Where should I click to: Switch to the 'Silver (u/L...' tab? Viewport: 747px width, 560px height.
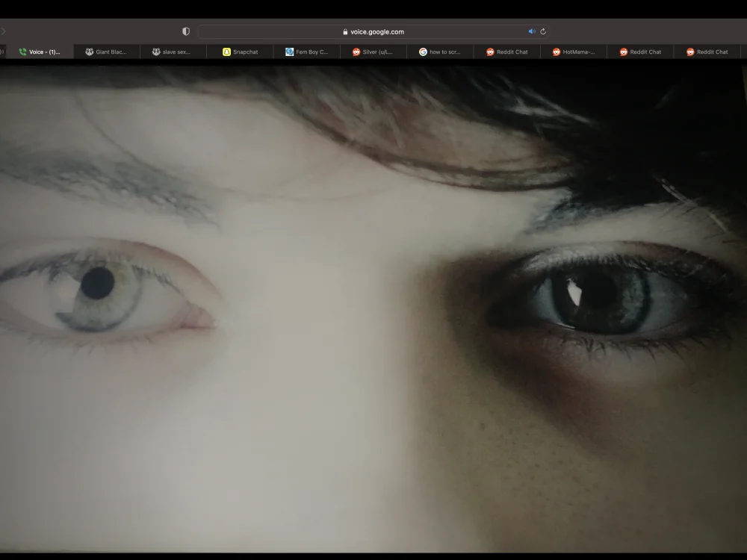373,52
